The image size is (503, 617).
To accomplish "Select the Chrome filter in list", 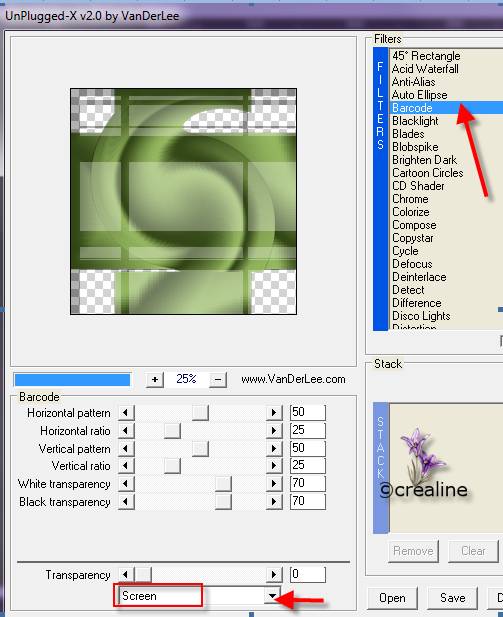I will [x=410, y=199].
